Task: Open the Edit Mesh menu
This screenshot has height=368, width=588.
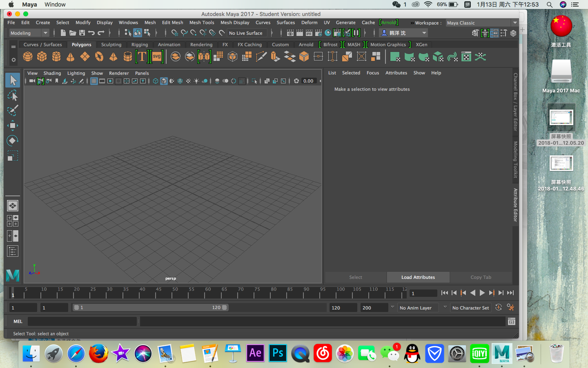Action: (172, 22)
